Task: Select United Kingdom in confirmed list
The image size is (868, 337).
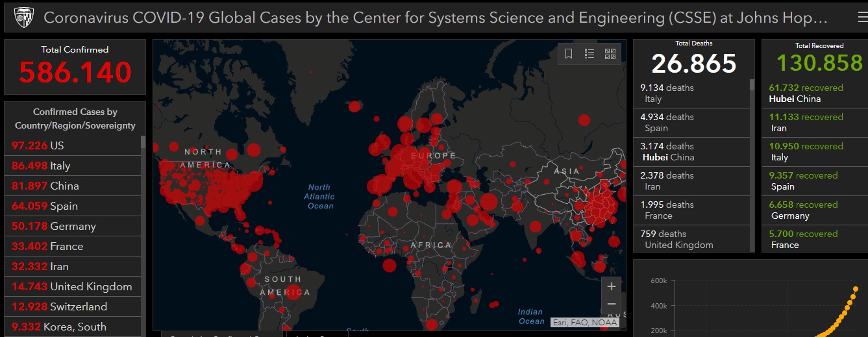Action: click(x=72, y=286)
